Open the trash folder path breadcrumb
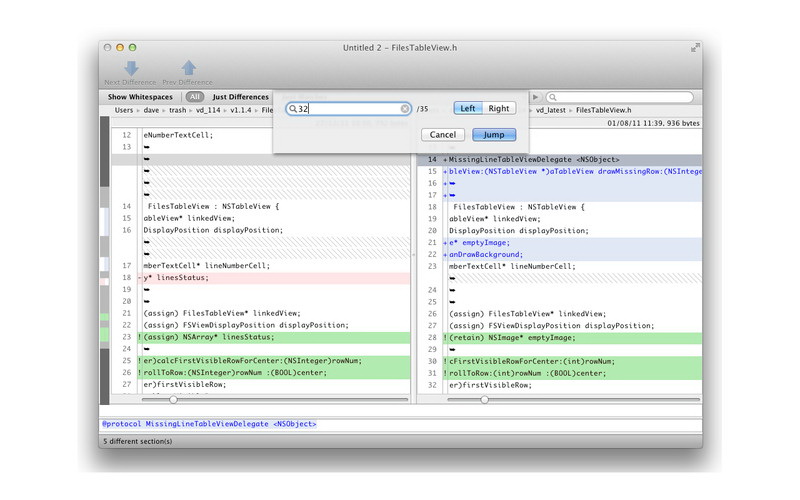 [x=177, y=110]
